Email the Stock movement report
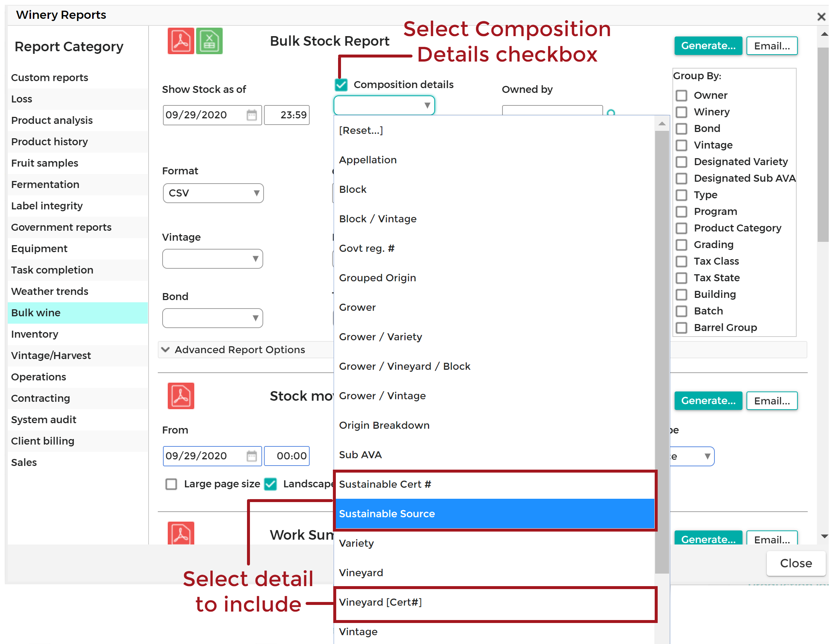 [x=772, y=401]
